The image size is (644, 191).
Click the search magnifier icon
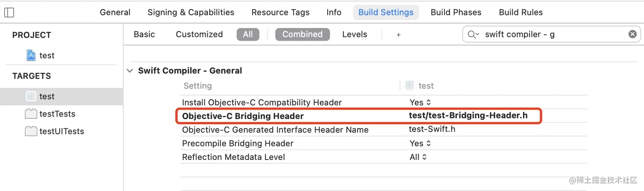click(x=473, y=34)
